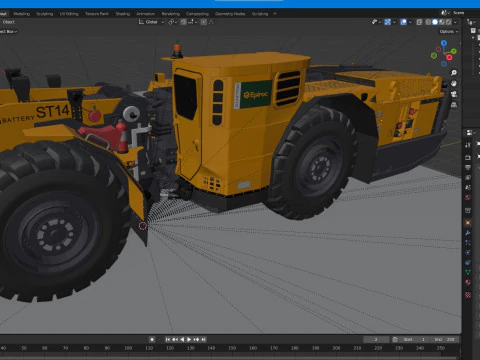
Task: Open the Render properties tab
Action: (x=468, y=157)
